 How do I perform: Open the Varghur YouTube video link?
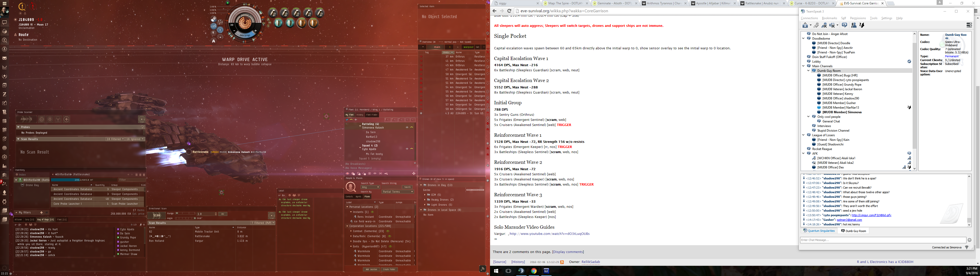coord(549,234)
